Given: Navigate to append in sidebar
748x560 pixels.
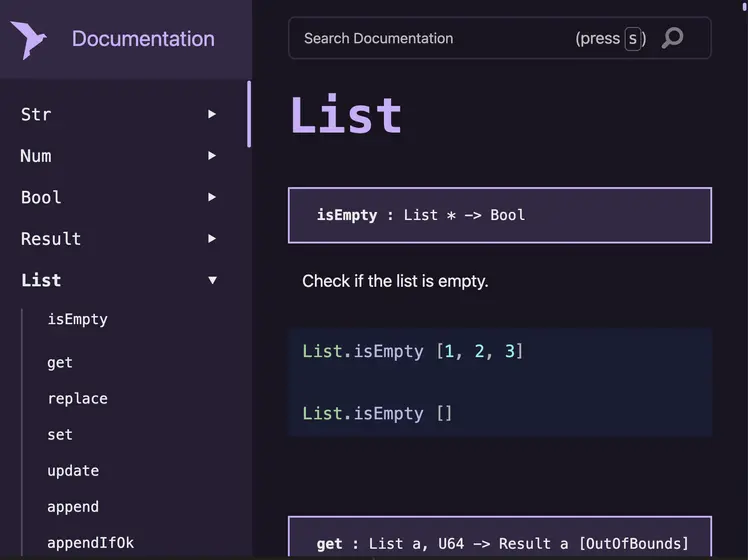Looking at the screenshot, I should [x=73, y=507].
